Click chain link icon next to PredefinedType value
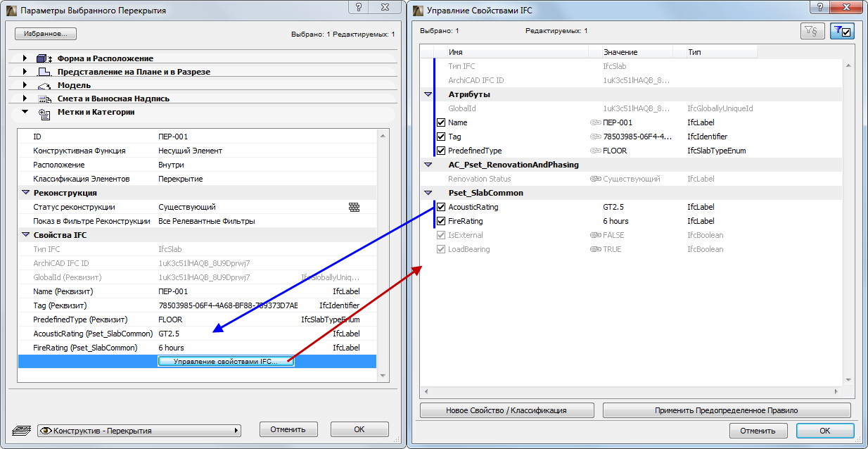Screen dimensions: 868x449 (x=596, y=151)
